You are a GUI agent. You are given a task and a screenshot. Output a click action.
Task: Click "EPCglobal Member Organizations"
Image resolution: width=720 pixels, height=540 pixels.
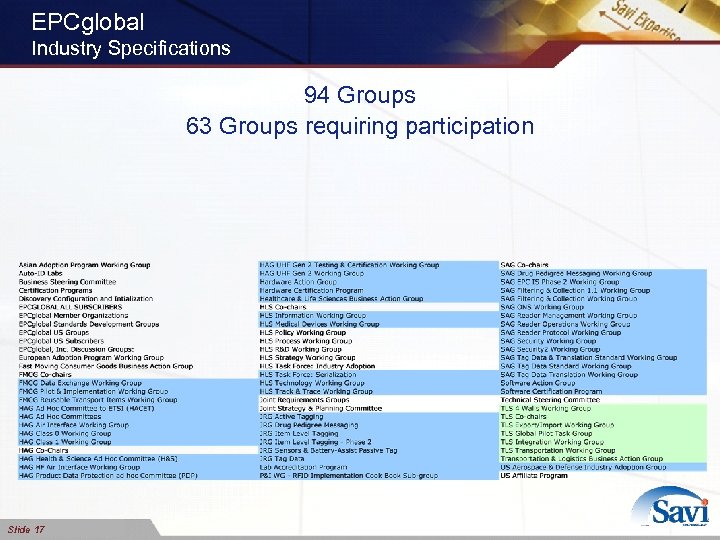click(x=73, y=315)
